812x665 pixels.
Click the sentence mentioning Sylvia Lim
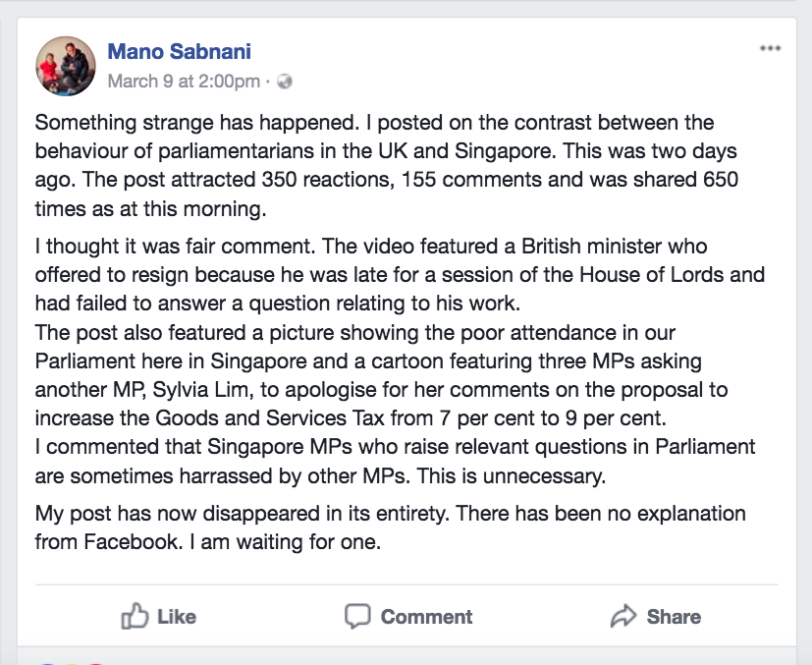pyautogui.click(x=382, y=375)
